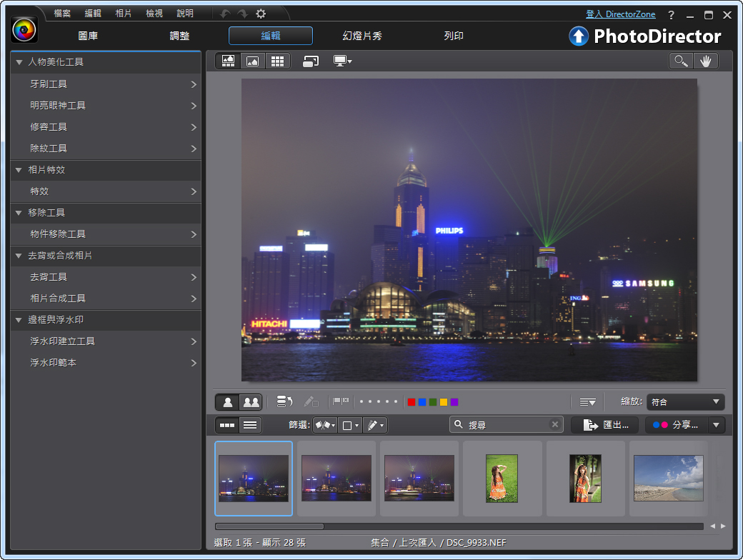Image resolution: width=743 pixels, height=560 pixels.
Task: Open 物件移除工具 using its chevron arrow
Action: point(194,234)
